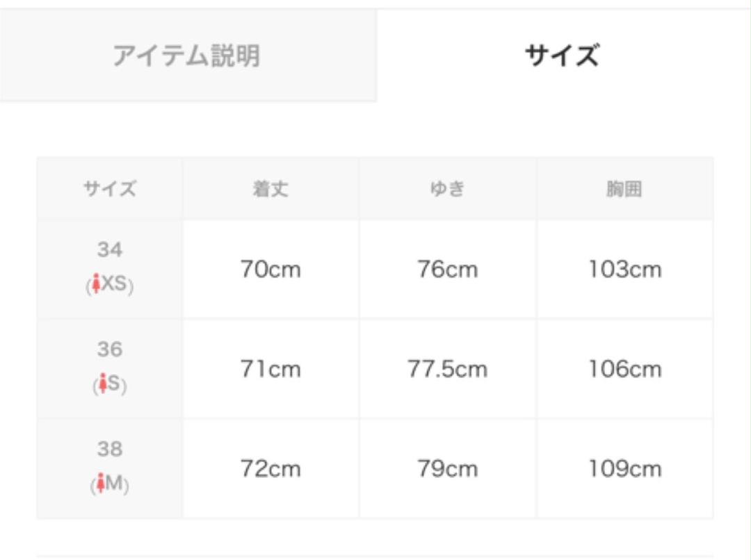Click the 着丈 column header
Viewport: 751px width, 560px height.
tap(270, 189)
